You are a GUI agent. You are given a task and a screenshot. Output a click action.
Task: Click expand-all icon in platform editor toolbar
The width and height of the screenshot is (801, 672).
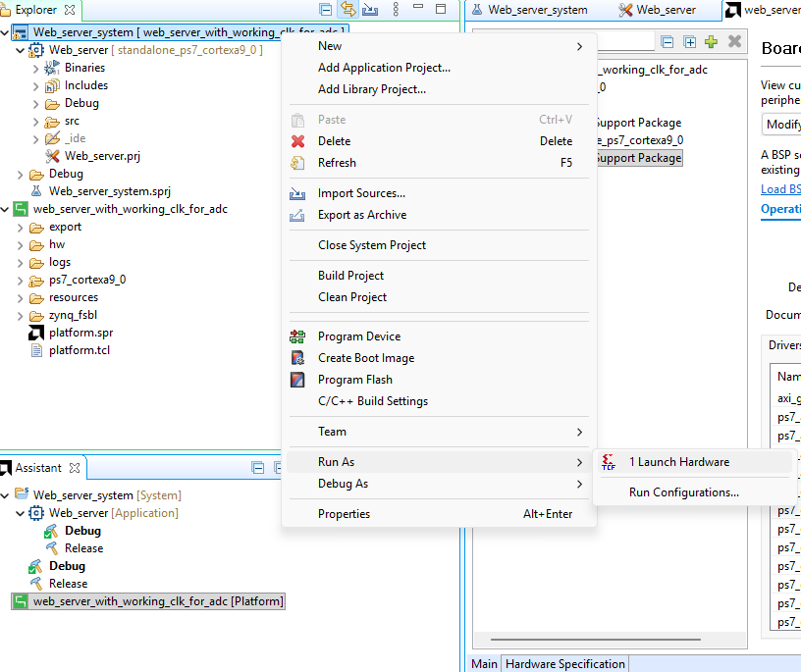pyautogui.click(x=689, y=41)
